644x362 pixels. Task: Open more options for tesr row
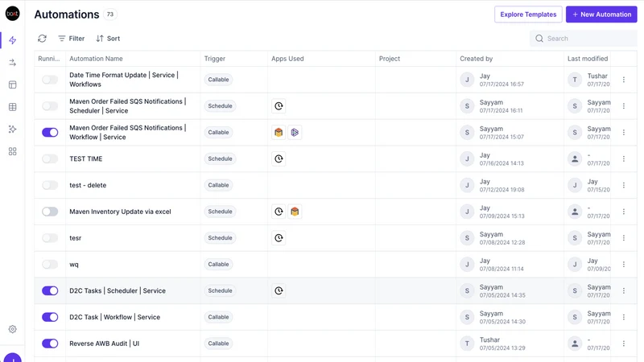coord(623,237)
